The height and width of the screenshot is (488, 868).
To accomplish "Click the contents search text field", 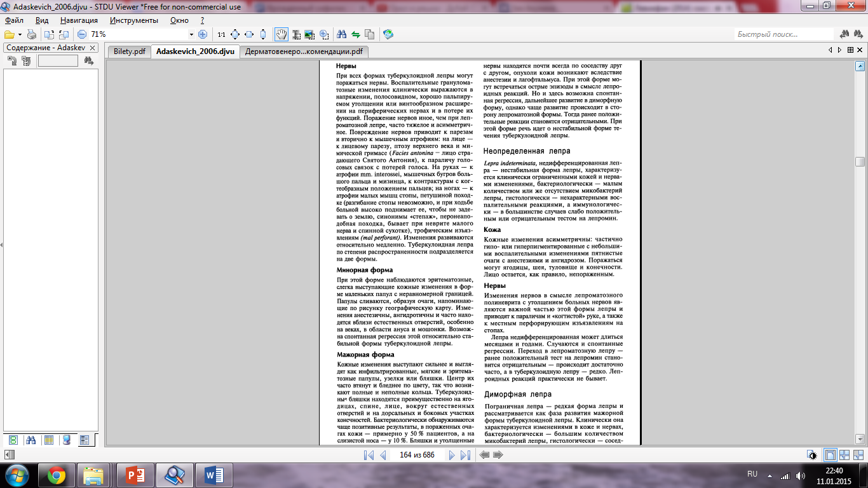I will [58, 61].
